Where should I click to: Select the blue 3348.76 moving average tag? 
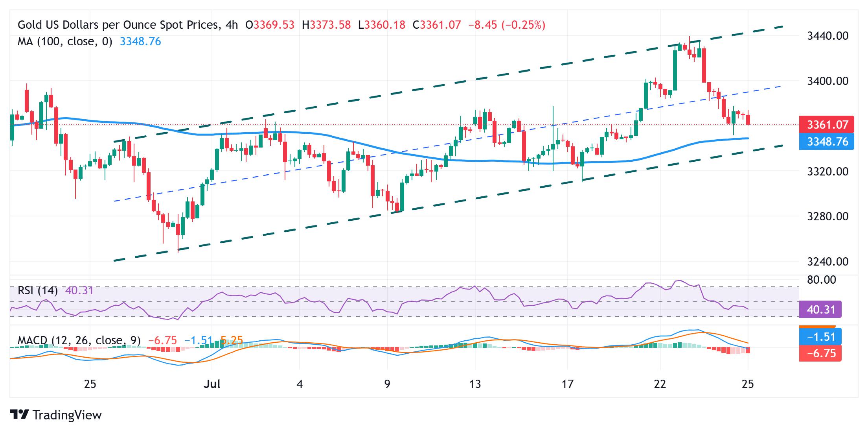point(827,142)
